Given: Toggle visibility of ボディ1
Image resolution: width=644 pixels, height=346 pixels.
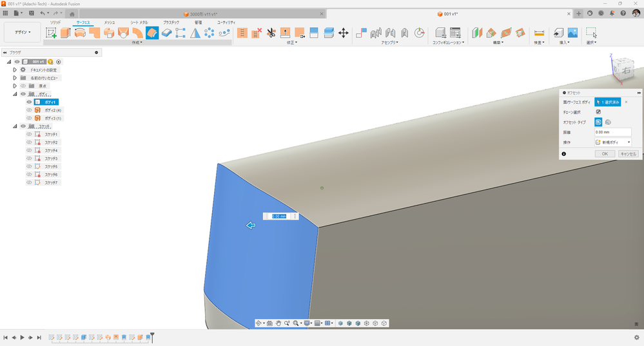Looking at the screenshot, I should pos(29,102).
